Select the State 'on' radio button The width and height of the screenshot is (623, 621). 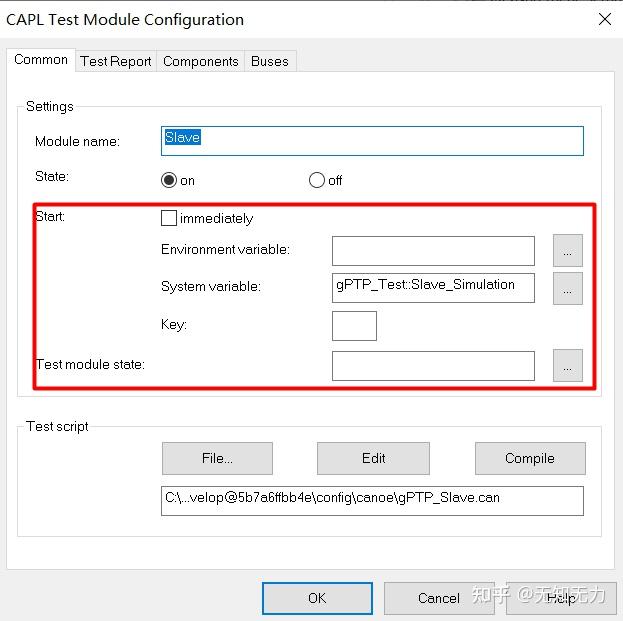point(169,180)
